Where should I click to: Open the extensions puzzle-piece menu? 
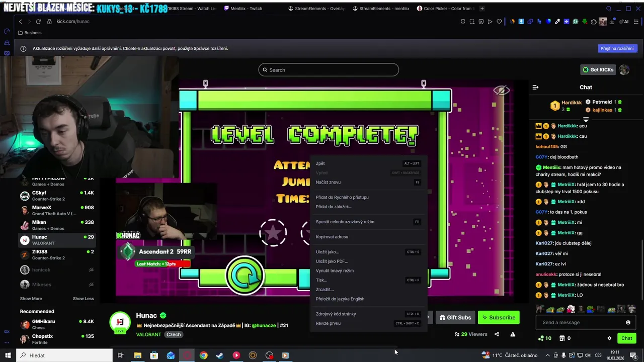click(594, 22)
